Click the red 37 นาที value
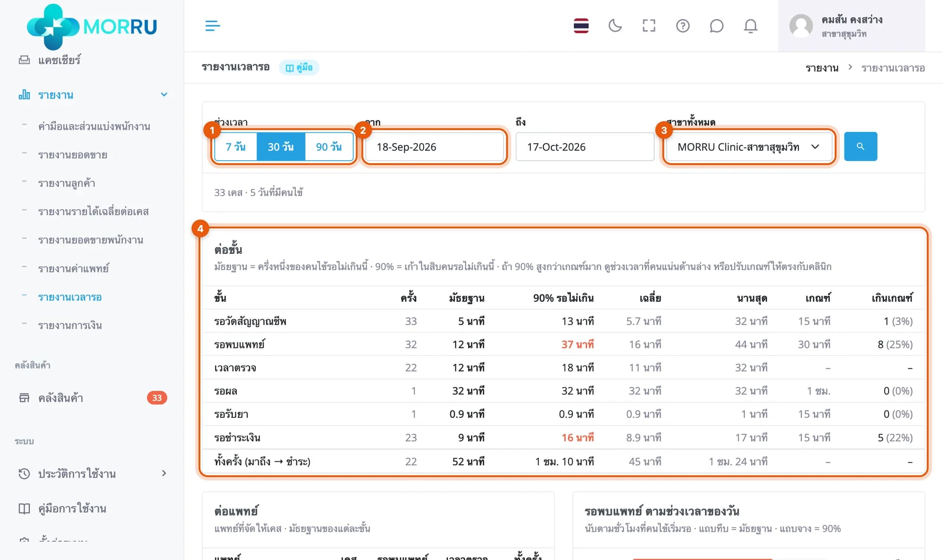943x560 pixels. coord(578,344)
